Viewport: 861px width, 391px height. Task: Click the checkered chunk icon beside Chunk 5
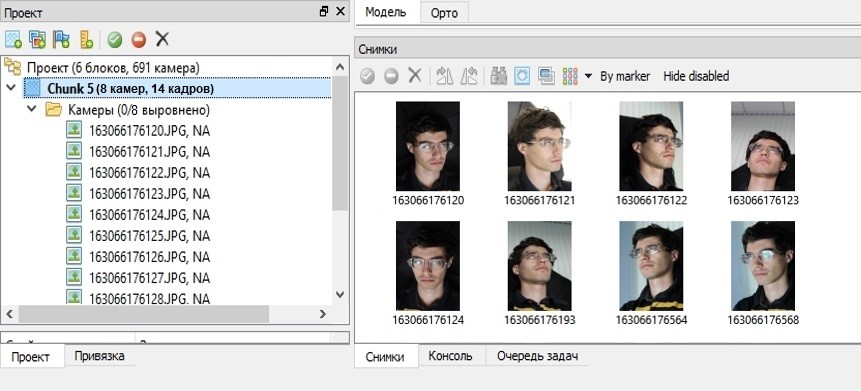[33, 88]
